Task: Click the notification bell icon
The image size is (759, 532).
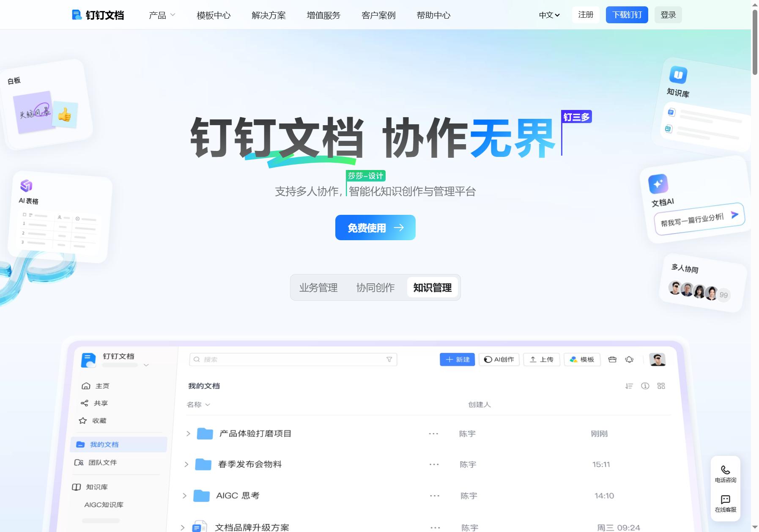Action: tap(629, 359)
